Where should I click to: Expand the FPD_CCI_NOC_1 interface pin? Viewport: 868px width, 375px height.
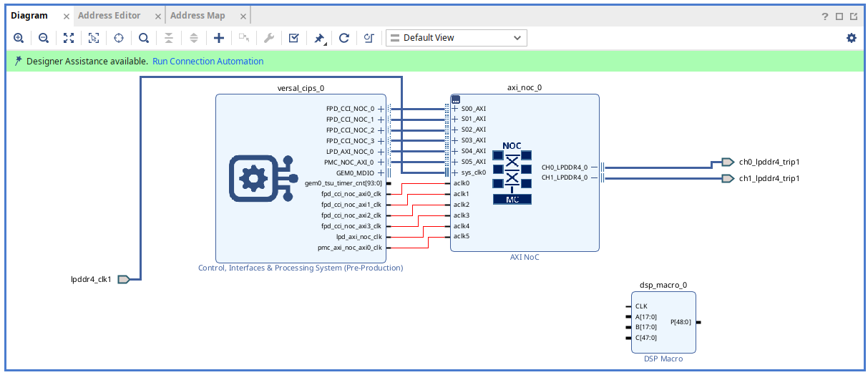[x=381, y=120]
